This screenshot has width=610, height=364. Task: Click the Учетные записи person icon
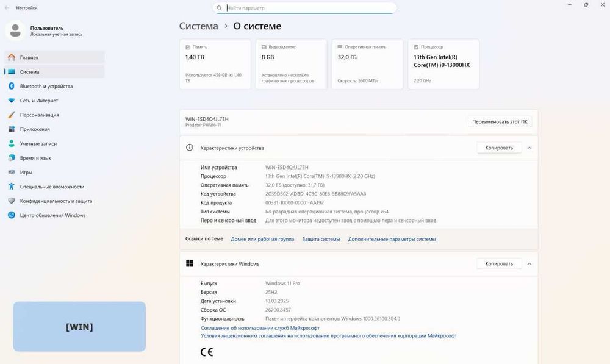point(11,143)
